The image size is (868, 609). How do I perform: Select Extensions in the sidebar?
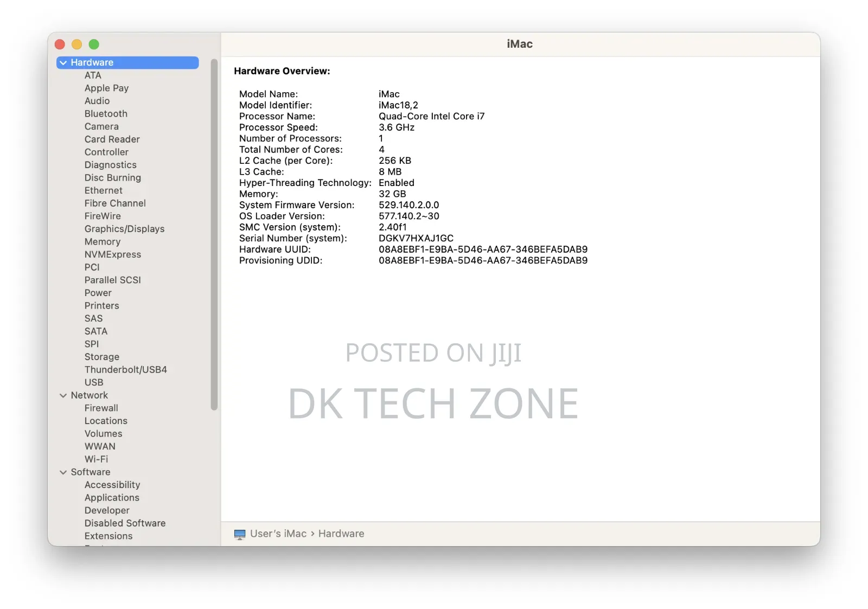point(108,536)
